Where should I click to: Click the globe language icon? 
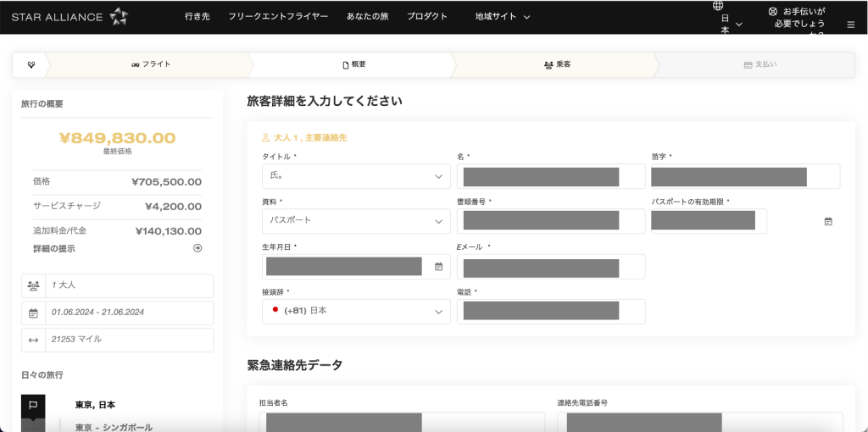tap(718, 5)
